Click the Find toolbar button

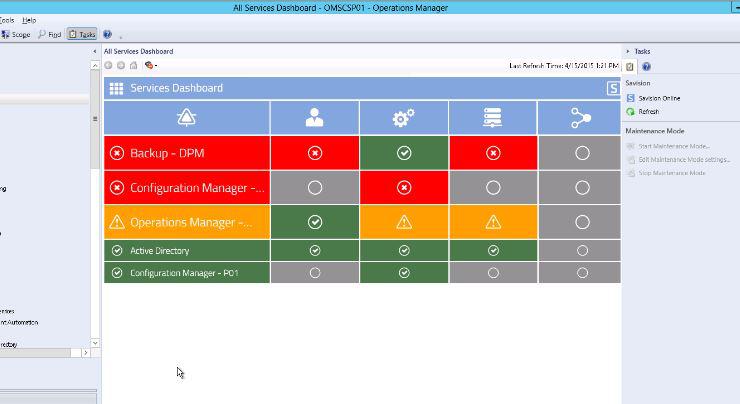pos(50,34)
